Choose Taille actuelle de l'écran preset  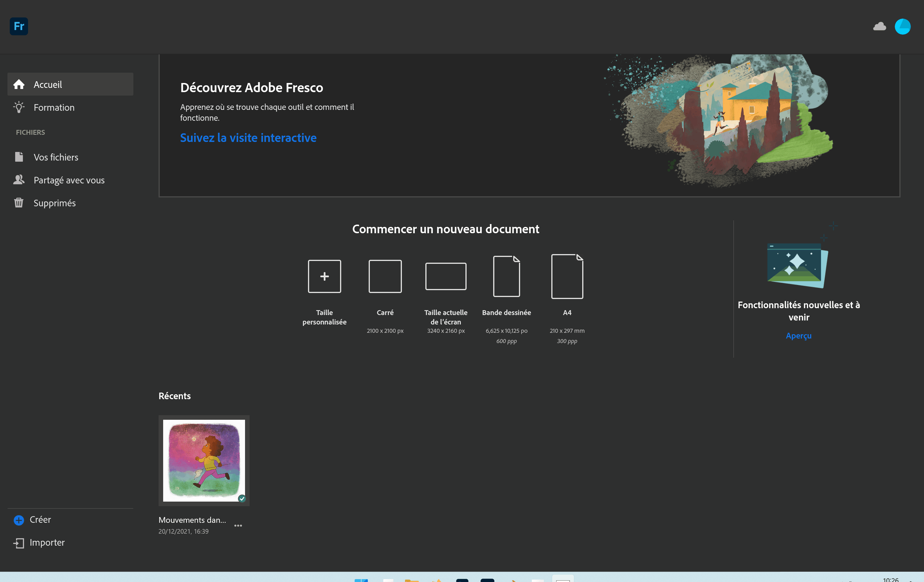point(445,276)
